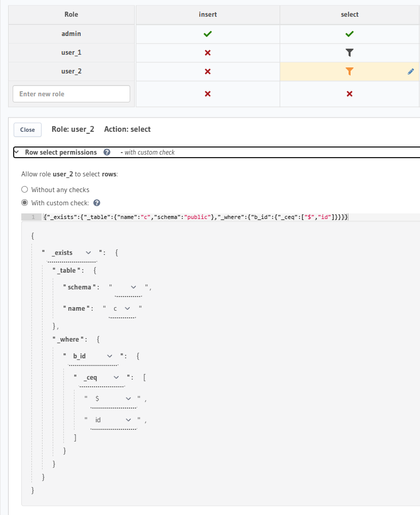Click user_1's red insert X icon
This screenshot has height=515, width=420.
pos(207,52)
